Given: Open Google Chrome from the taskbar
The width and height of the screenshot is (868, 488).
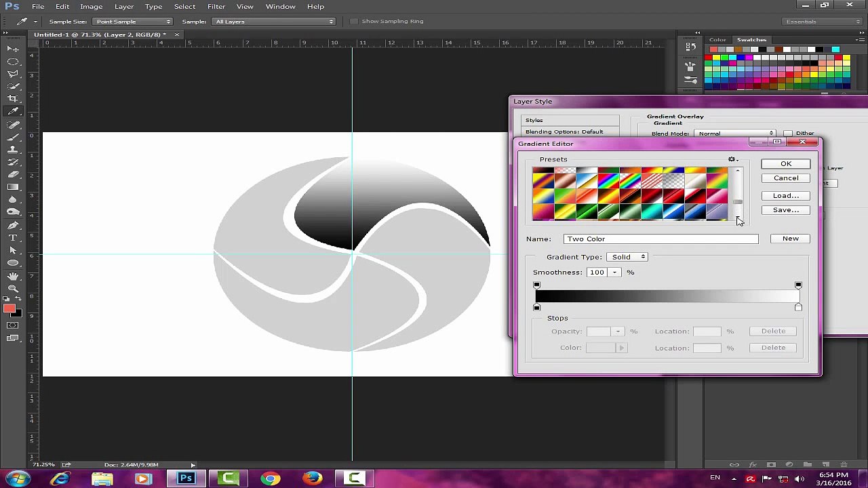Looking at the screenshot, I should [270, 479].
